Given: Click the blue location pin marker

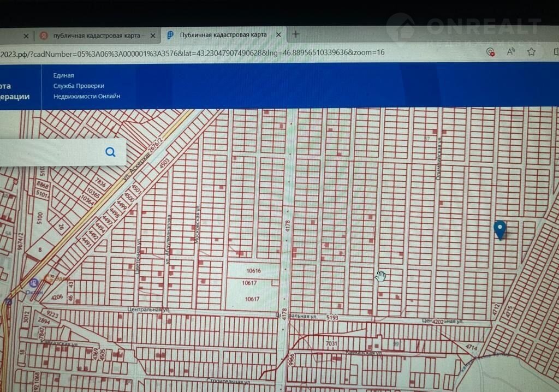Looking at the screenshot, I should click(x=499, y=229).
